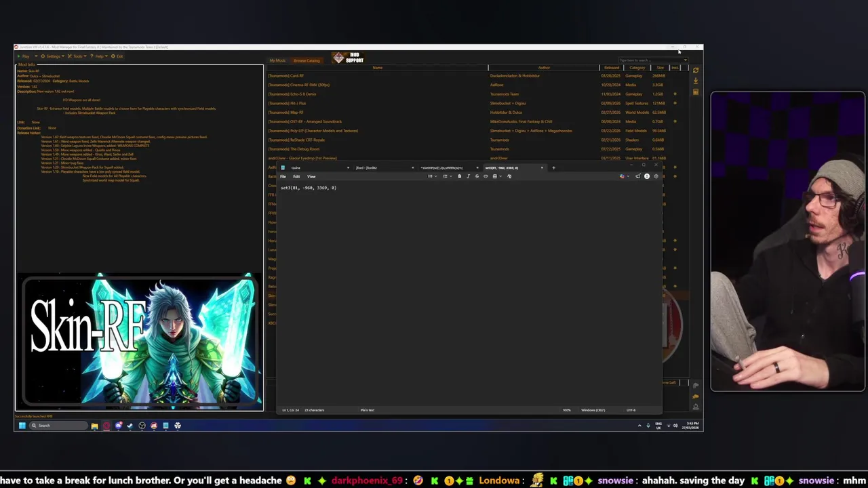Insert a link in Notepad
The width and height of the screenshot is (868, 488).
tap(486, 176)
